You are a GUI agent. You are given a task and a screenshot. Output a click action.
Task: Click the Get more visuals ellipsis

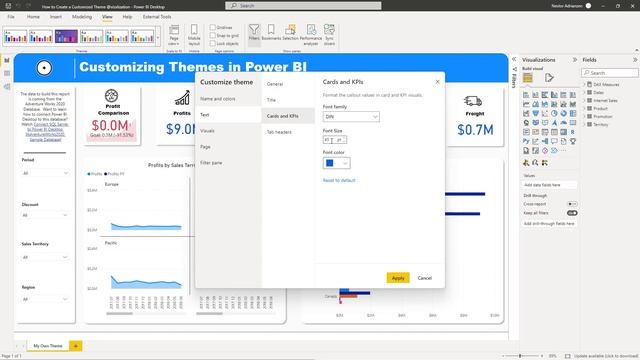point(564,151)
